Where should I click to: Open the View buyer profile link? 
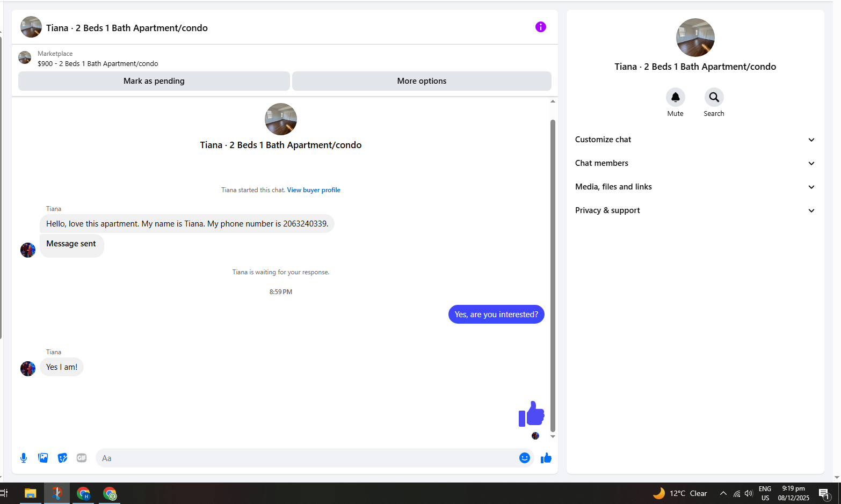pos(314,190)
